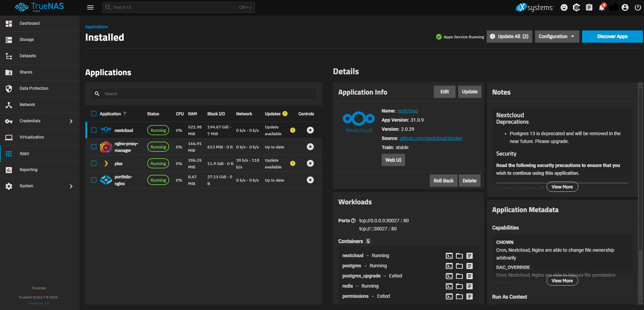The height and width of the screenshot is (310, 644).
Task: Open the notifications bell
Action: (x=602, y=7)
